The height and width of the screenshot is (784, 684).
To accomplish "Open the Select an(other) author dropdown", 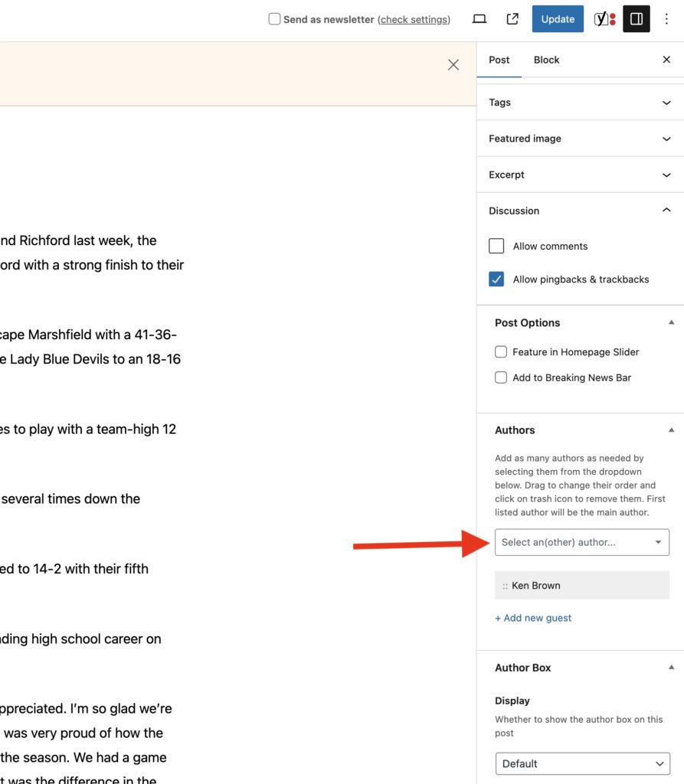I will (x=581, y=542).
